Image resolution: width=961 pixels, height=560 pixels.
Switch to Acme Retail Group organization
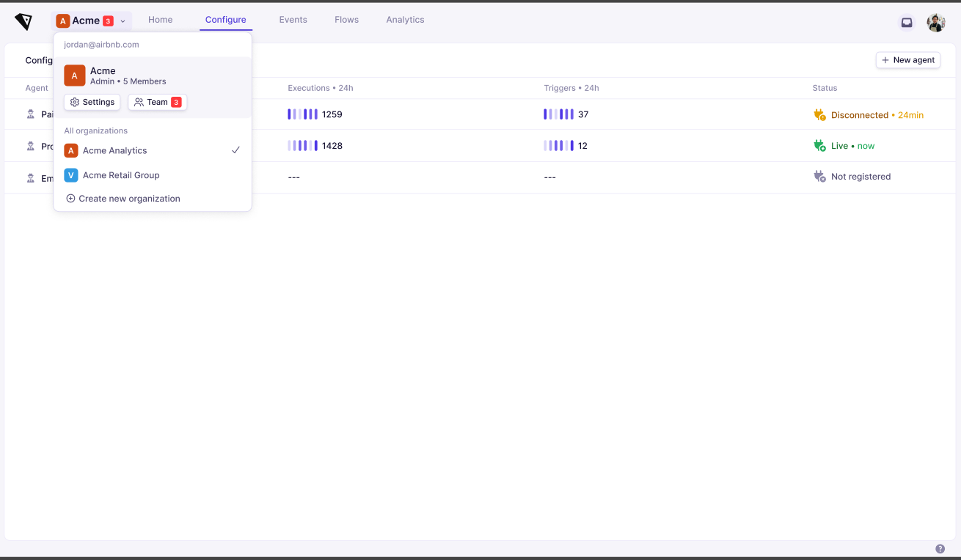pos(153,175)
